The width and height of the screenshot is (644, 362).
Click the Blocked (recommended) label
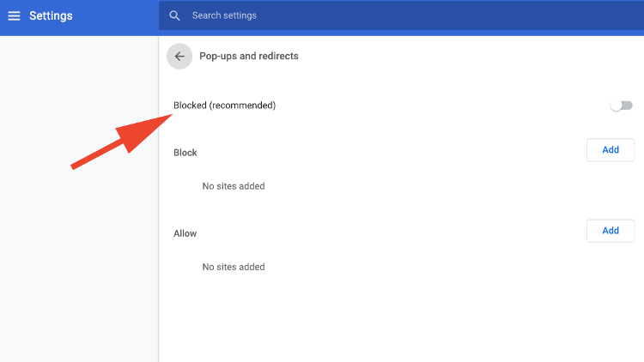[225, 106]
